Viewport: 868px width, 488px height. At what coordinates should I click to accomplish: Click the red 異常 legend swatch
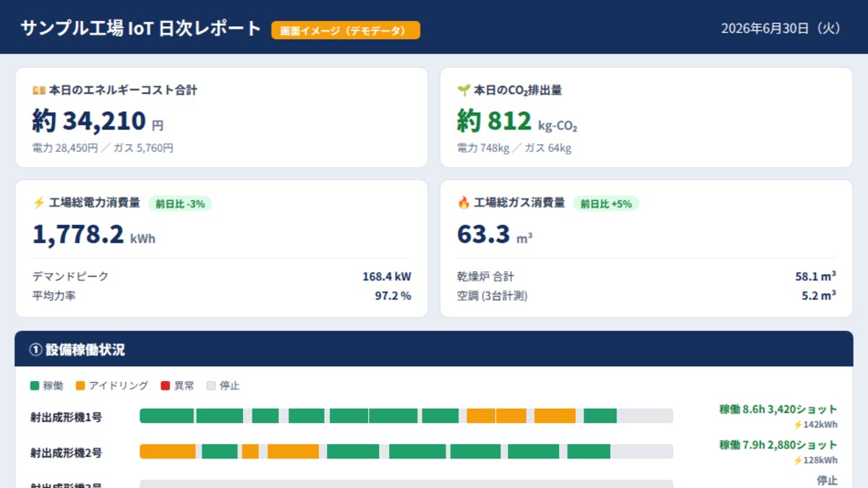(x=165, y=386)
